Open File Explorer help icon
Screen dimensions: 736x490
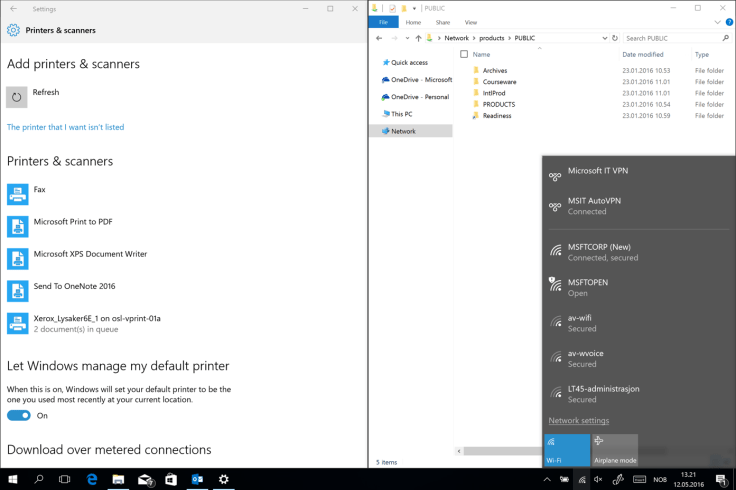729,22
